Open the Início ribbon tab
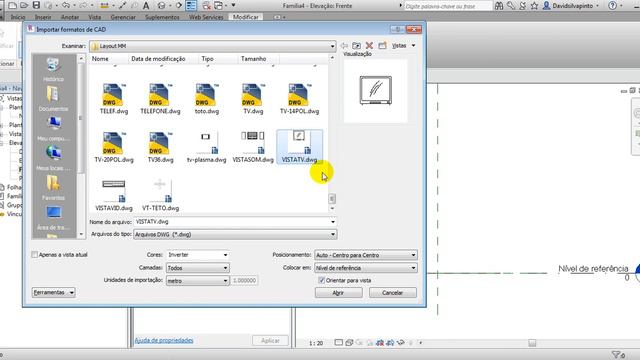640x360 pixels. click(18, 17)
